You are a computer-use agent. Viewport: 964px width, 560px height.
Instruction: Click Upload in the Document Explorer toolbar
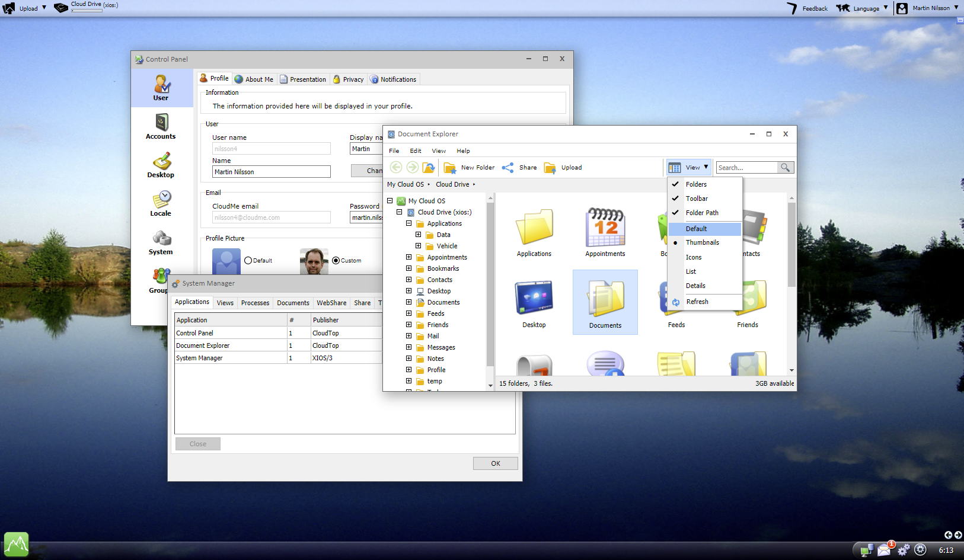[x=563, y=168]
